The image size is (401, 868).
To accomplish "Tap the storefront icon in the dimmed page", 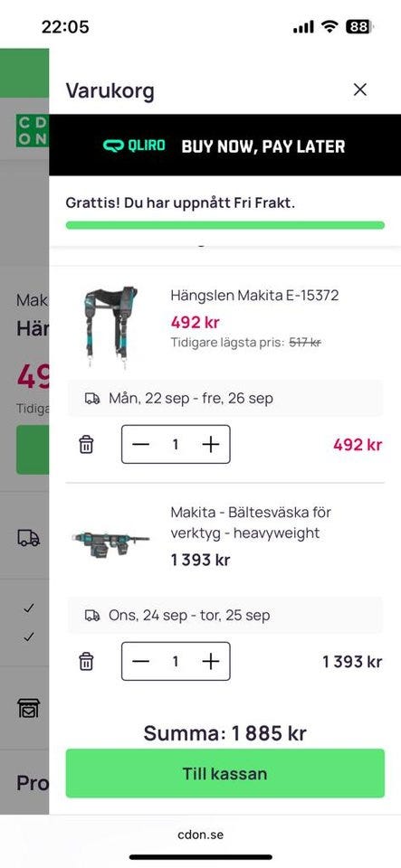I will 29,708.
